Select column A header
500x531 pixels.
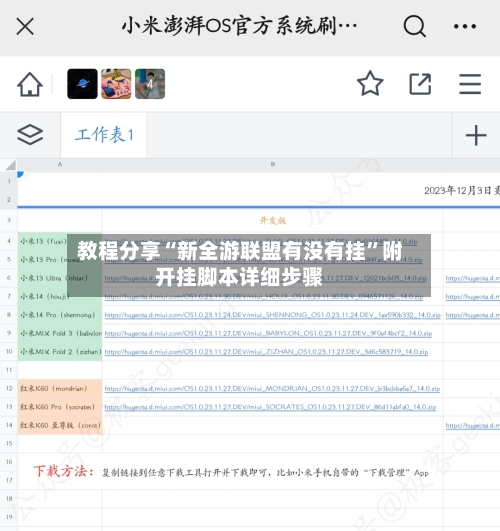pos(60,165)
